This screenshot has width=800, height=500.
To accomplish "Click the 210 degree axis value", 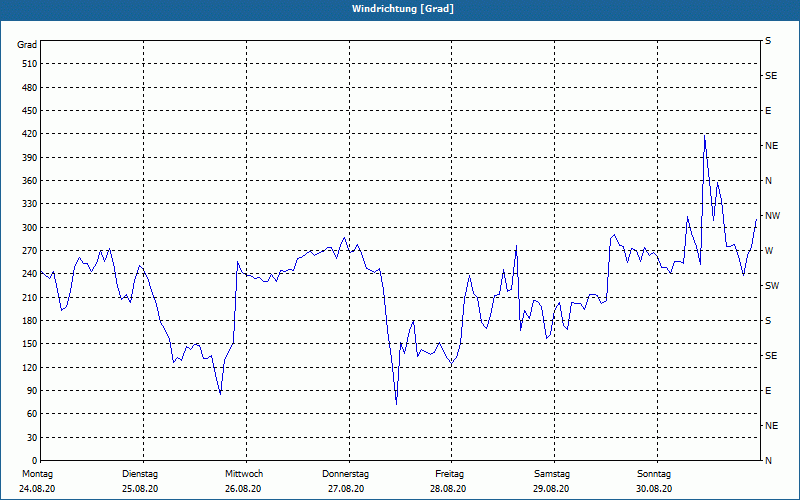I will 30,297.
